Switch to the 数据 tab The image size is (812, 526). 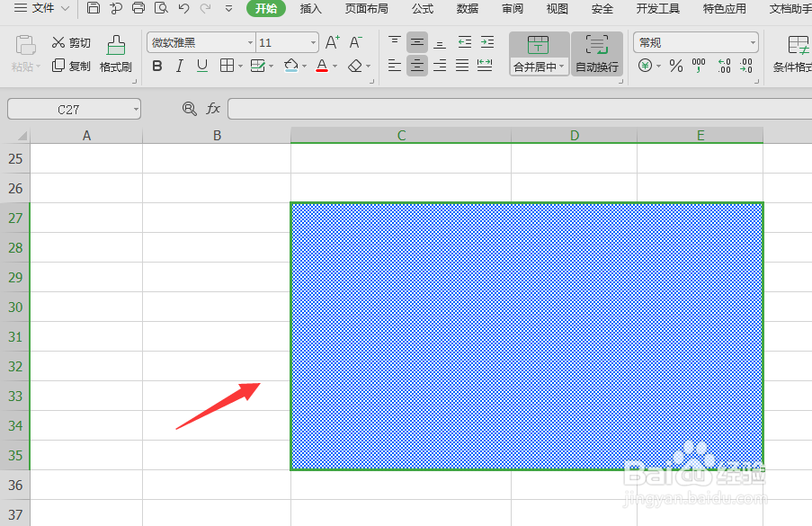coord(467,9)
